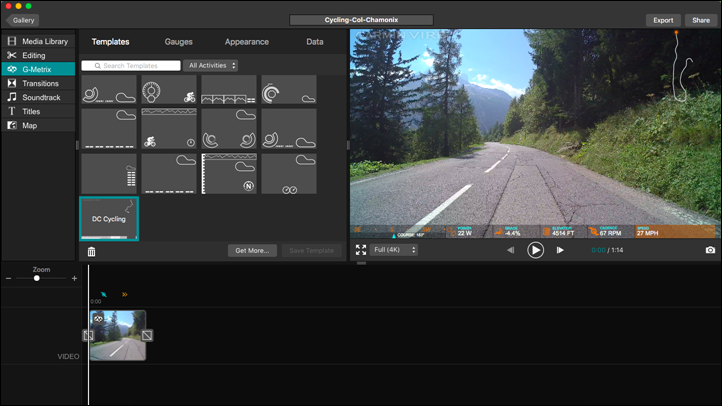Select the DC Cycling template thumbnail
This screenshot has width=722, height=406.
coord(109,218)
